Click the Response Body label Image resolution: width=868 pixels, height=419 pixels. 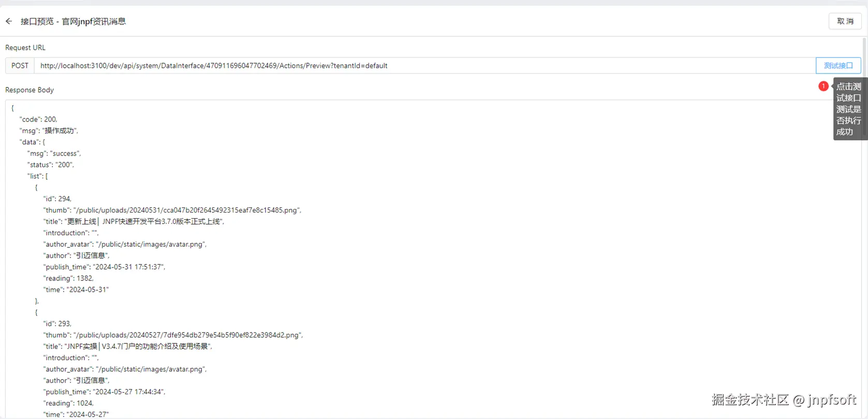[x=30, y=90]
